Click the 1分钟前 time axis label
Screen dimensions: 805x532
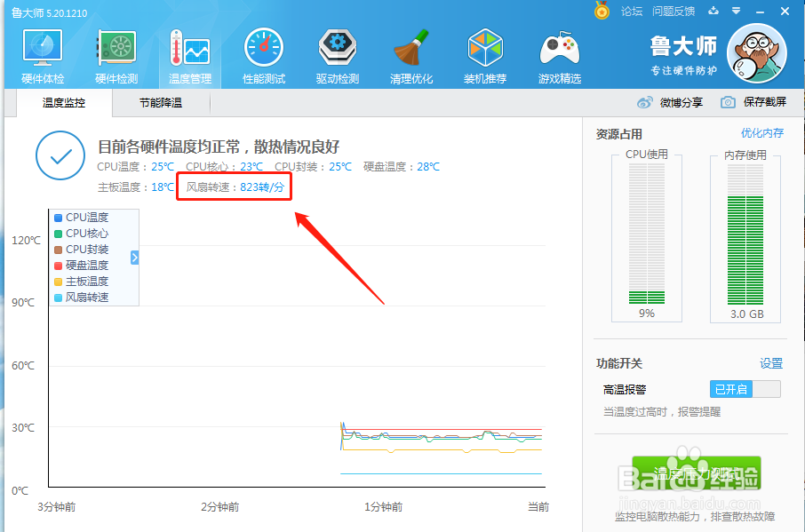(384, 507)
